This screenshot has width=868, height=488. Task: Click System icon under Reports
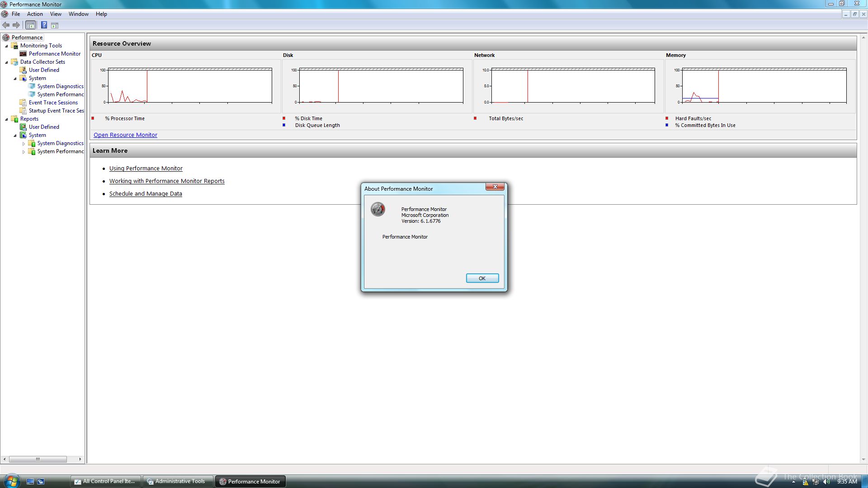[x=23, y=135]
